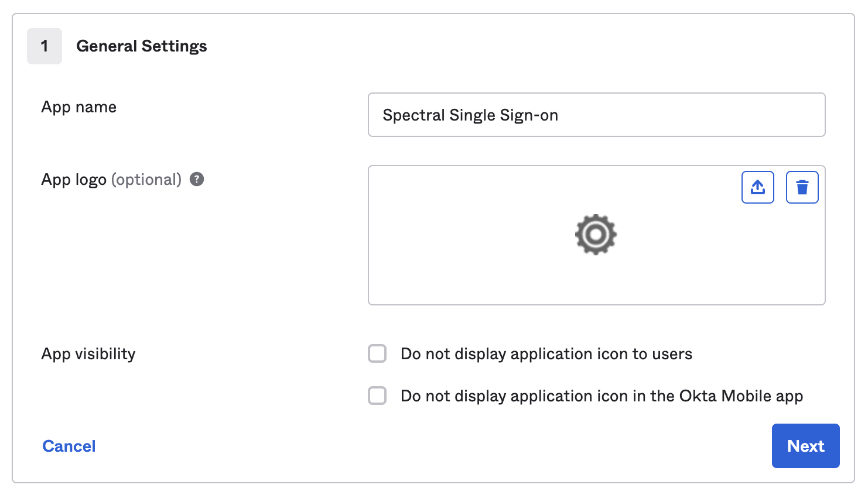Click the App name label
This screenshot has height=495, width=868.
(x=79, y=107)
